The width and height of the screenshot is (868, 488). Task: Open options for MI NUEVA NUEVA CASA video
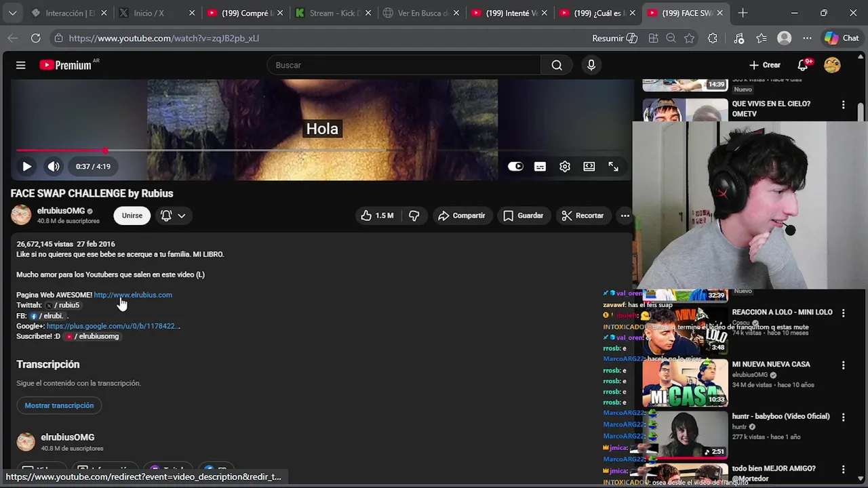coord(843,365)
